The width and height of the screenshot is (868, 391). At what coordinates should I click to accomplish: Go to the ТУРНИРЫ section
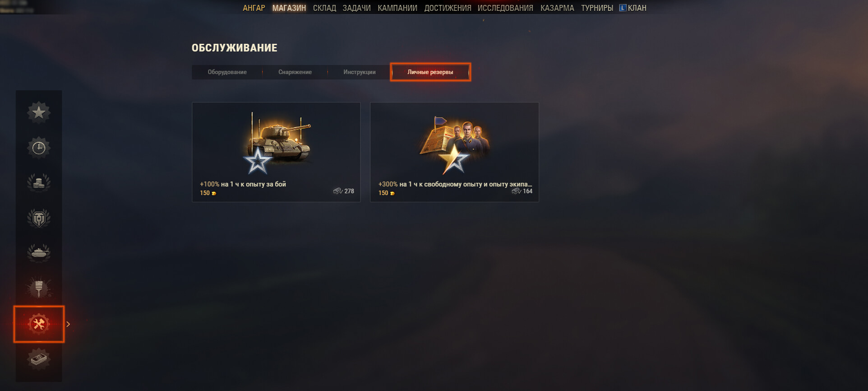(x=597, y=8)
